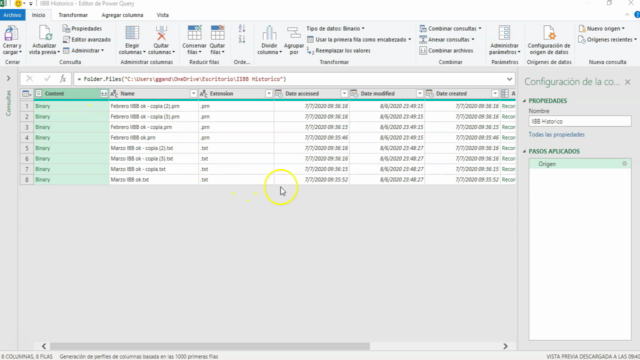Click the smiley feedback icon in title bar
This screenshot has height=360, width=640.
coord(18,4)
